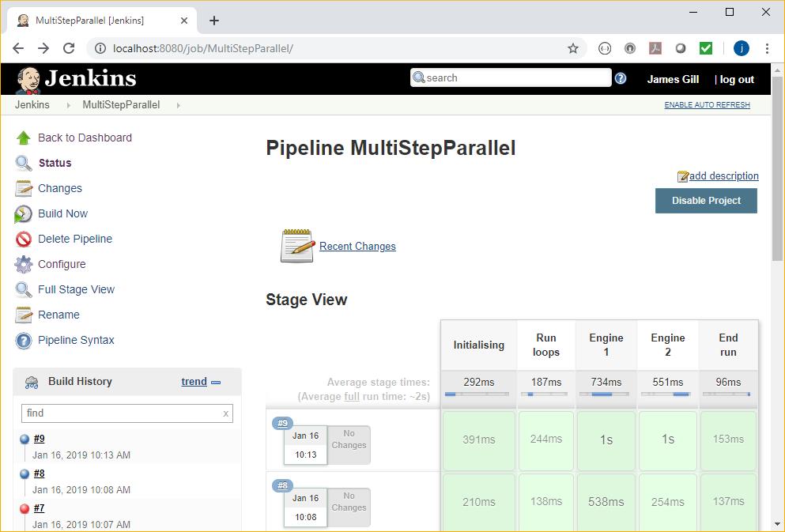The width and height of the screenshot is (785, 532).
Task: Open the Changes page
Action: click(x=60, y=188)
